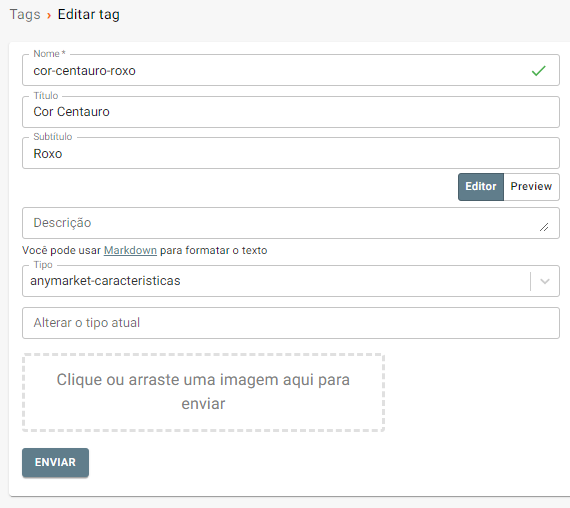Select the Subtítulo field showing Roxo
The height and width of the screenshot is (508, 570).
point(290,153)
